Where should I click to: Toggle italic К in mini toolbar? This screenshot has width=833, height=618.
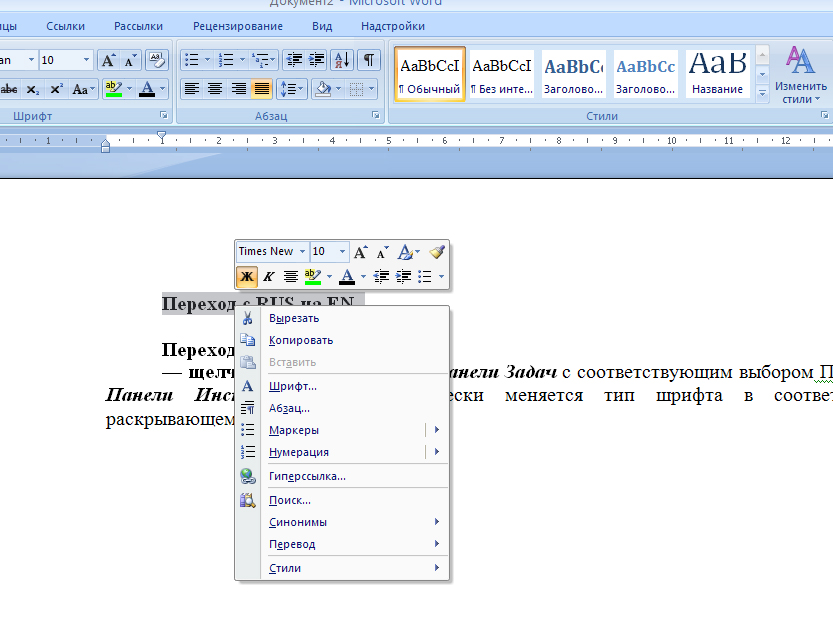tap(269, 276)
